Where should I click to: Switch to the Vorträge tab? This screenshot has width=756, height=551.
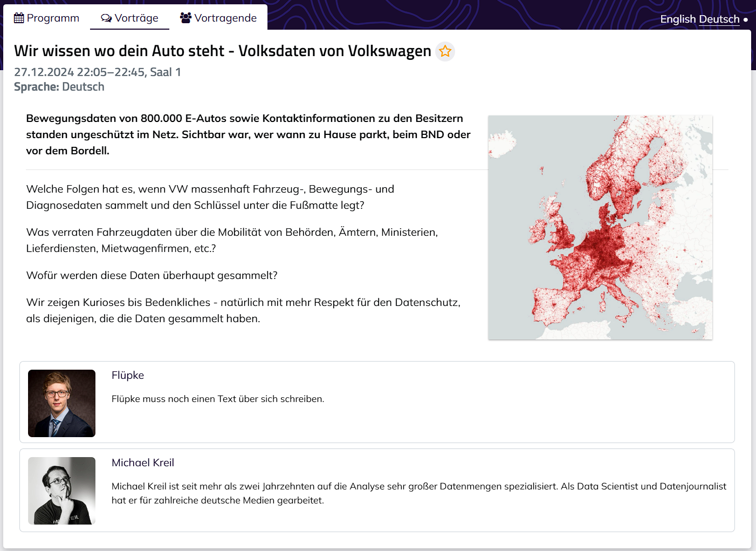point(129,18)
